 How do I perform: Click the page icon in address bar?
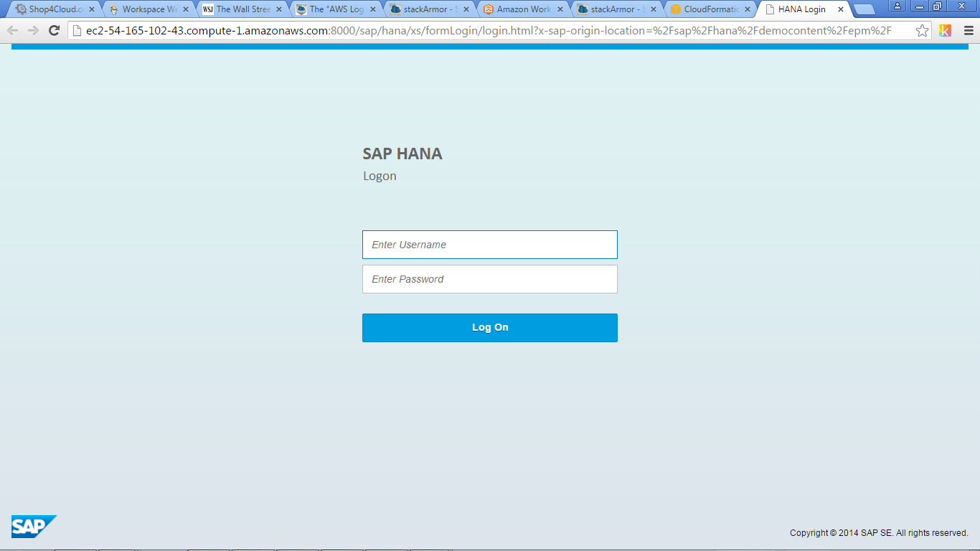(x=77, y=30)
